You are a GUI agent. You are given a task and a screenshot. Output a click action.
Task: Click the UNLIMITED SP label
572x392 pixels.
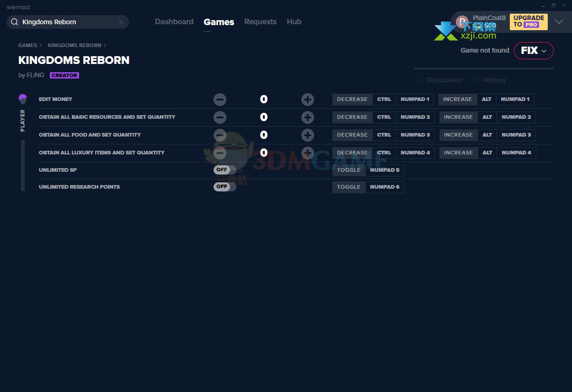pos(58,170)
